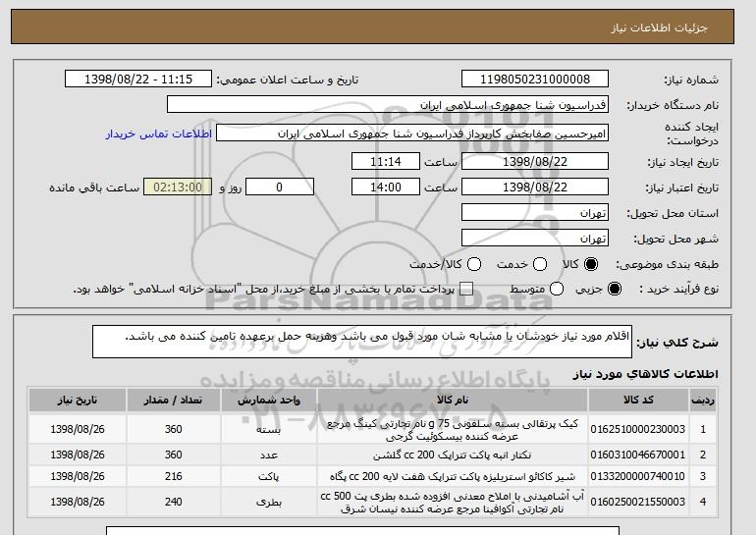Click the creation time field 11:14
This screenshot has height=535, width=756.
[386, 161]
